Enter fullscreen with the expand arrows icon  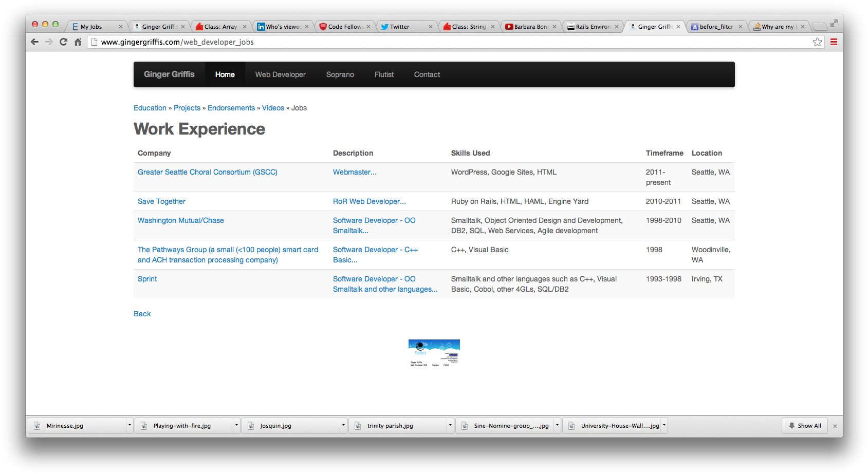834,23
